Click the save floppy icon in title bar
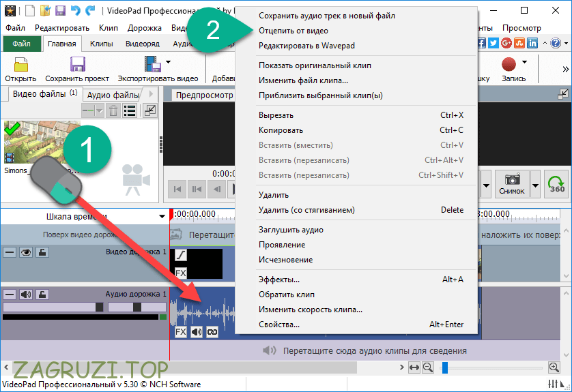 tap(60, 10)
